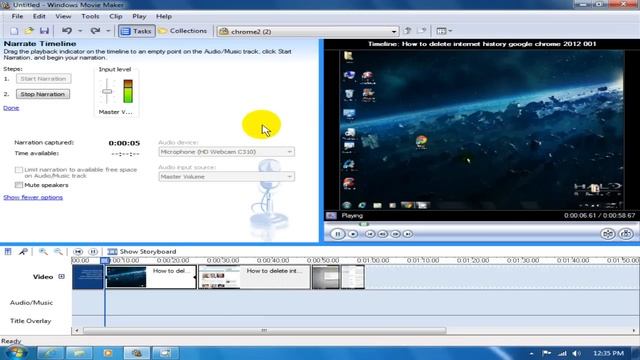This screenshot has height=360, width=640.
Task: Click the Done link
Action: 11,108
